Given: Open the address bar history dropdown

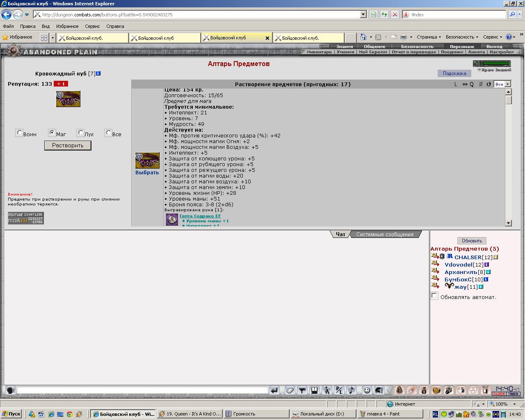Looking at the screenshot, I should [363, 14].
